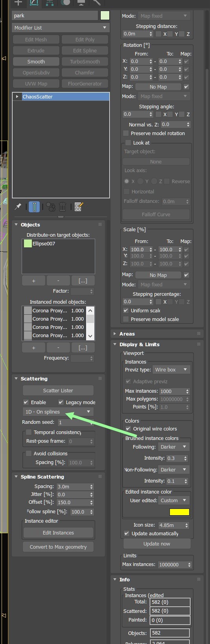Click the Pin Stack icon
The height and width of the screenshot is (644, 210).
(18, 207)
